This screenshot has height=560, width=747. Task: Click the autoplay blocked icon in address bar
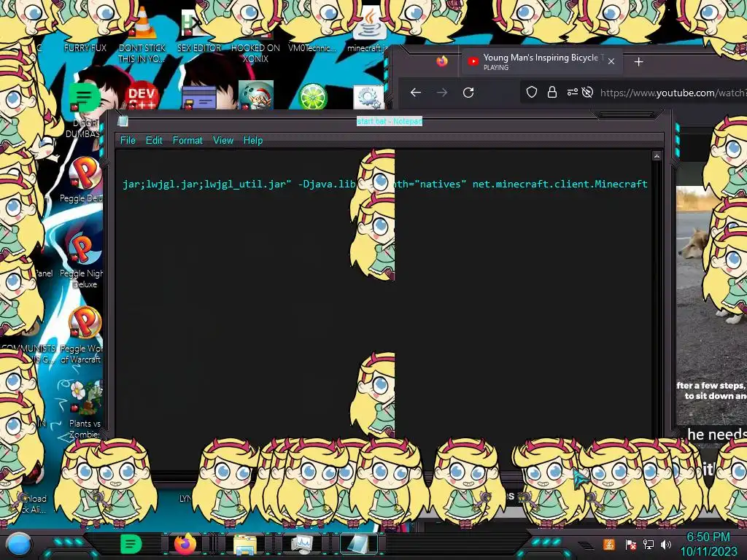pyautogui.click(x=587, y=93)
